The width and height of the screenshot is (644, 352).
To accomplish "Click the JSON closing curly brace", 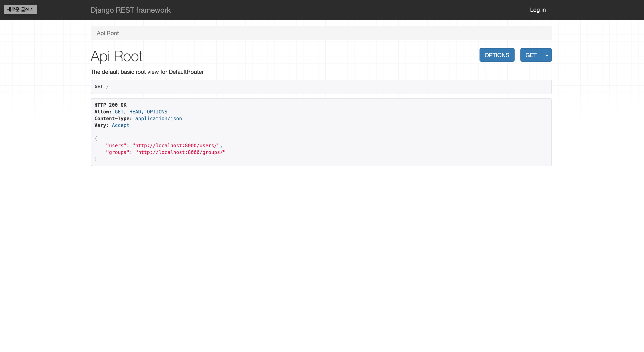I will pyautogui.click(x=96, y=159).
